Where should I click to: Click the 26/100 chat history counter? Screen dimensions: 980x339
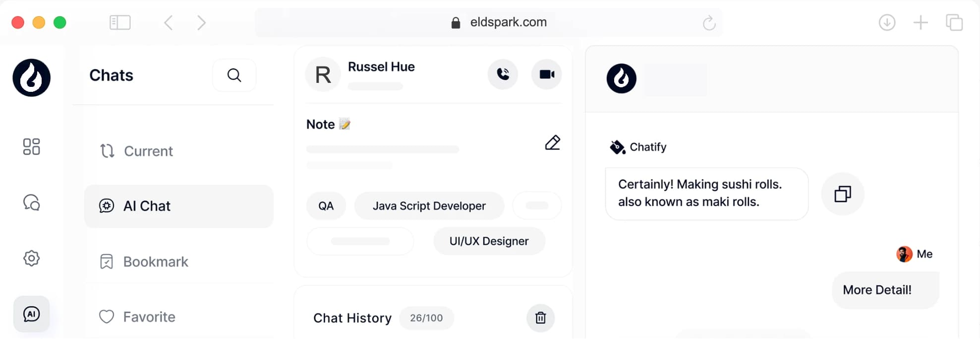[426, 318]
